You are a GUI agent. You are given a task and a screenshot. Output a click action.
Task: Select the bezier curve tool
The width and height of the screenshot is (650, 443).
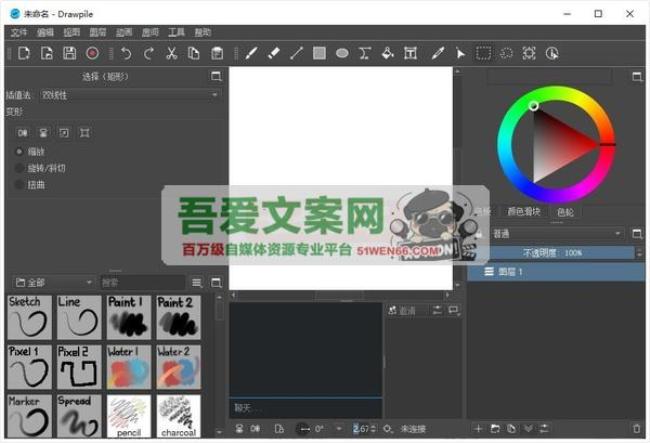coord(365,53)
